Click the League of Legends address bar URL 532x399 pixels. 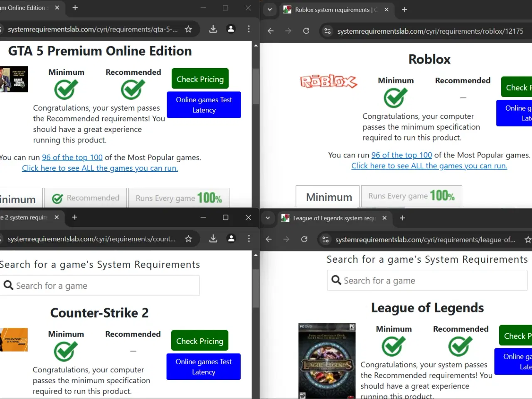(x=425, y=240)
